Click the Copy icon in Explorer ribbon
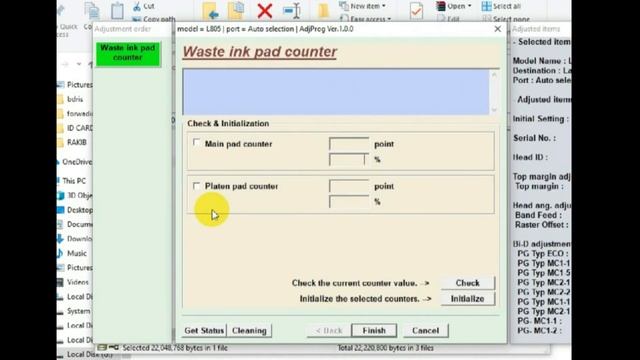640x360 pixels. [x=92, y=10]
